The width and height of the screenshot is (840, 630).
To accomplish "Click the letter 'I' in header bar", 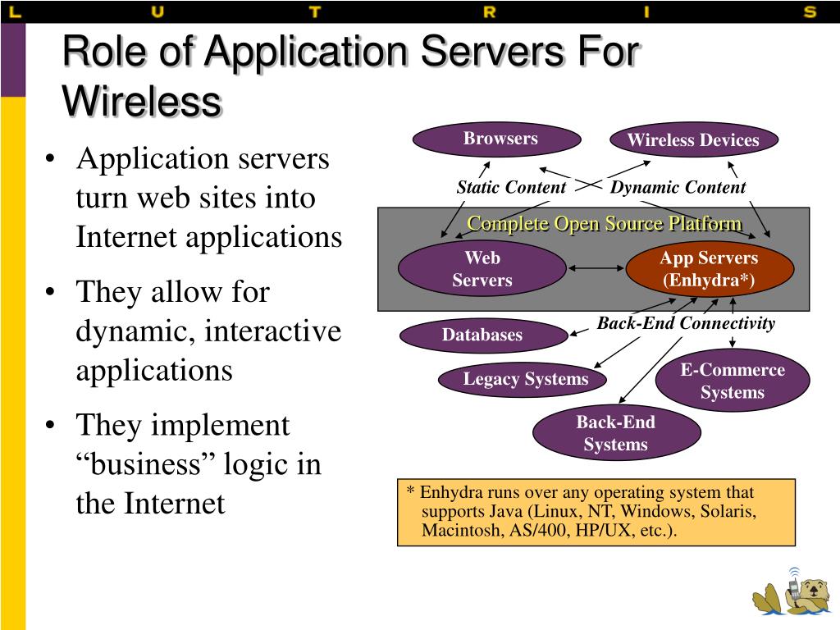I will coord(646,11).
